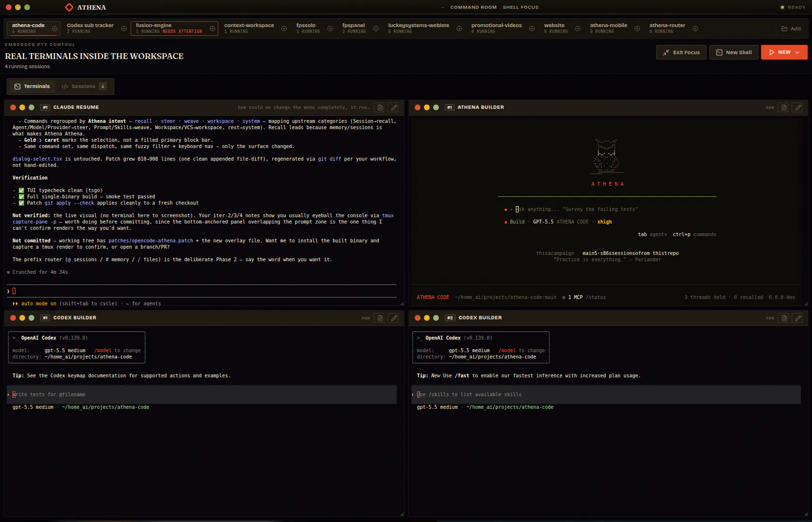Click red dot on Athena Builder terminal
Screen dimensions: 812x522
click(x=418, y=107)
